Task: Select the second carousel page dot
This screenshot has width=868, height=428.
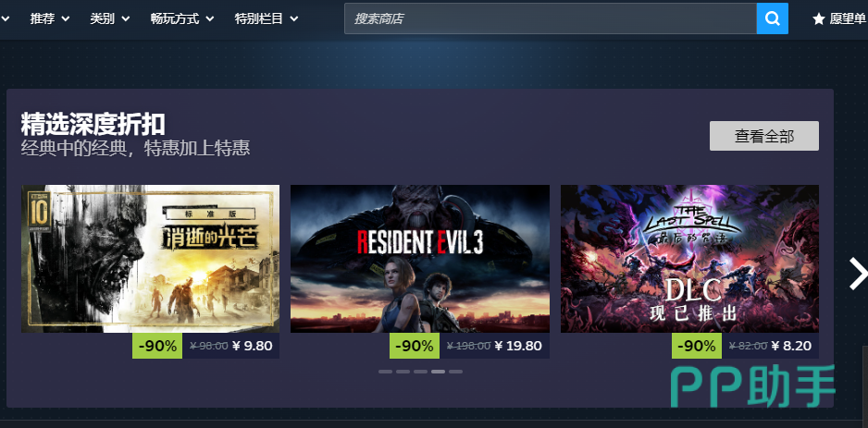Action: 403,372
